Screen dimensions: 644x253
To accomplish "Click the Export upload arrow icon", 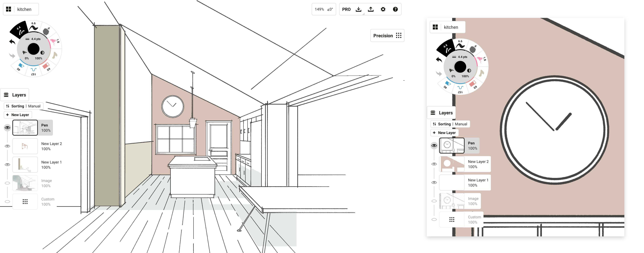I will pyautogui.click(x=371, y=9).
